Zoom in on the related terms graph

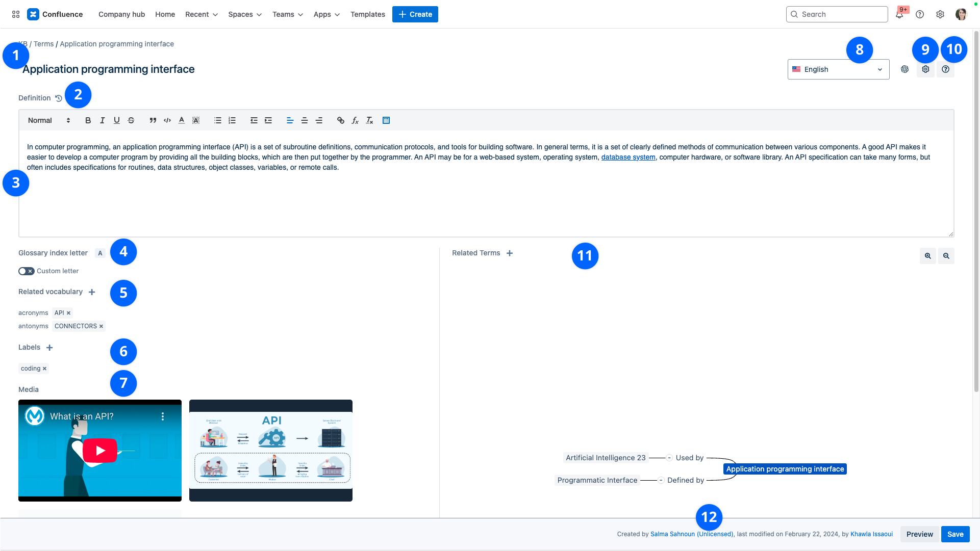928,256
